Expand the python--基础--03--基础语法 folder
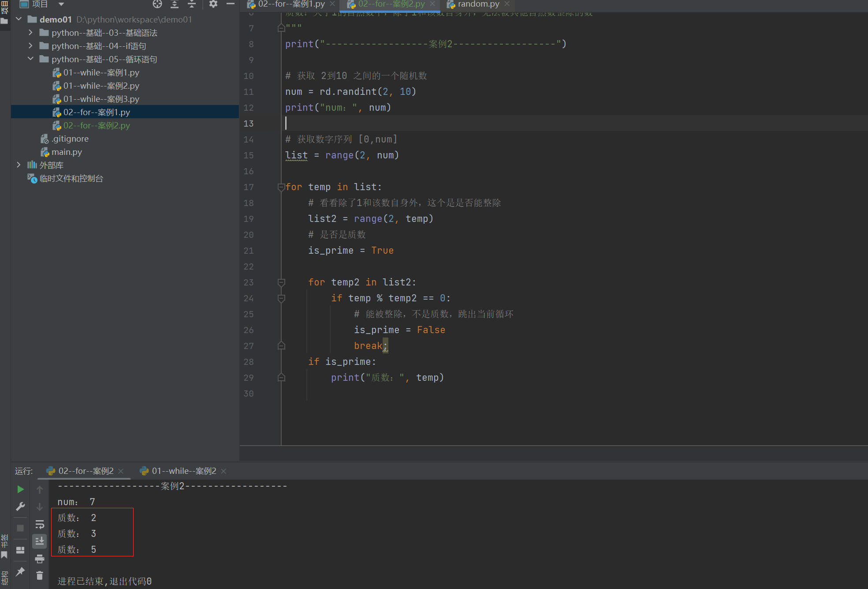The height and width of the screenshot is (589, 868). tap(30, 33)
